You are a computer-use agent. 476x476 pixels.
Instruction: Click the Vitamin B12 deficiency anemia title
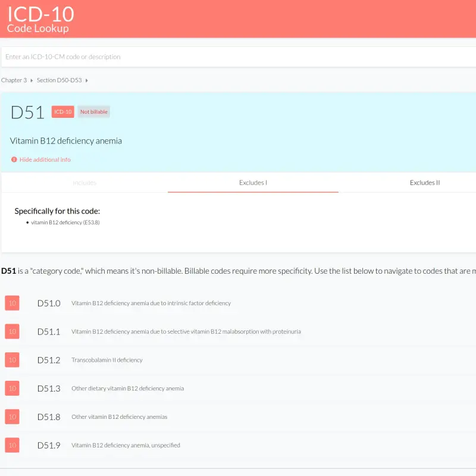[x=66, y=141]
